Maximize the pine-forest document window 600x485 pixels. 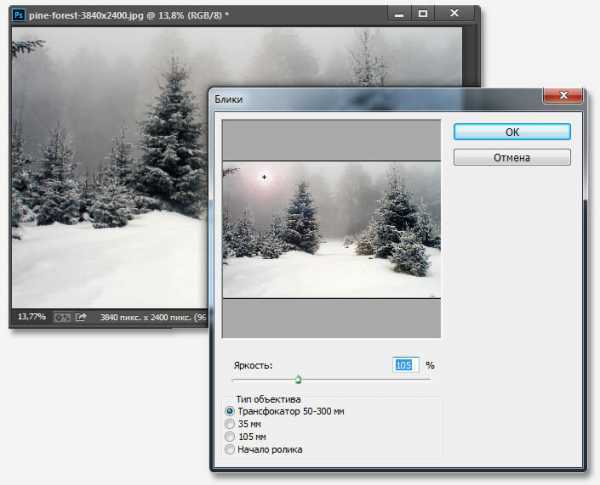(422, 14)
